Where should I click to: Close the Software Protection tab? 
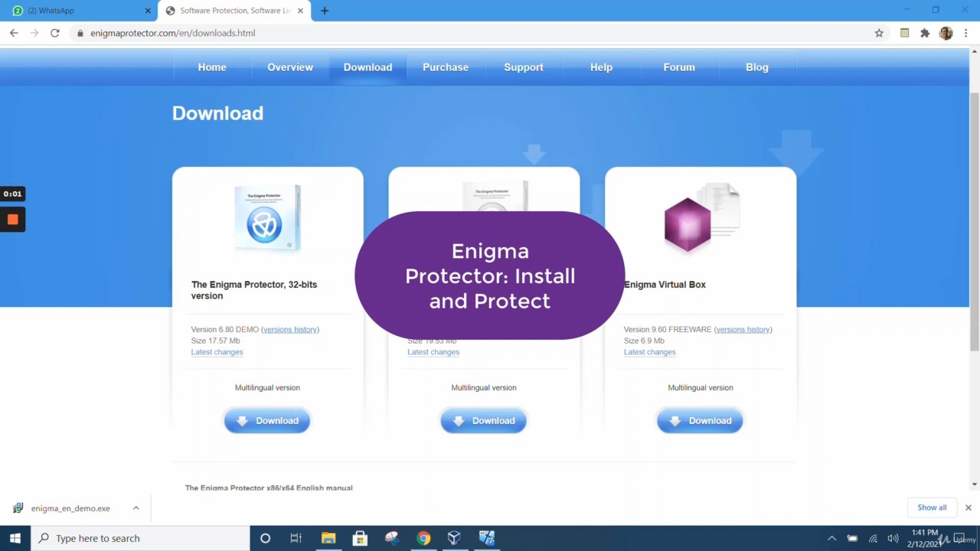coord(300,11)
